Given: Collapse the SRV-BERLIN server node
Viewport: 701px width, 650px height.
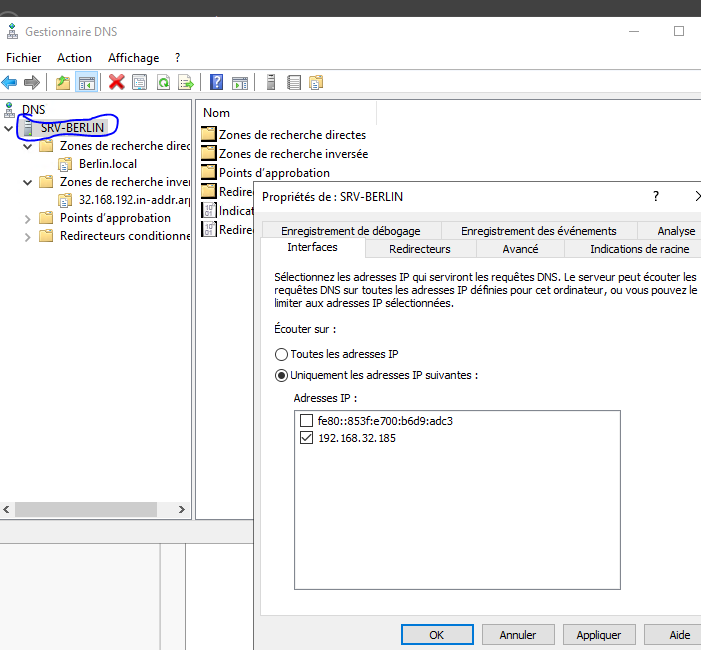Looking at the screenshot, I should 9,128.
